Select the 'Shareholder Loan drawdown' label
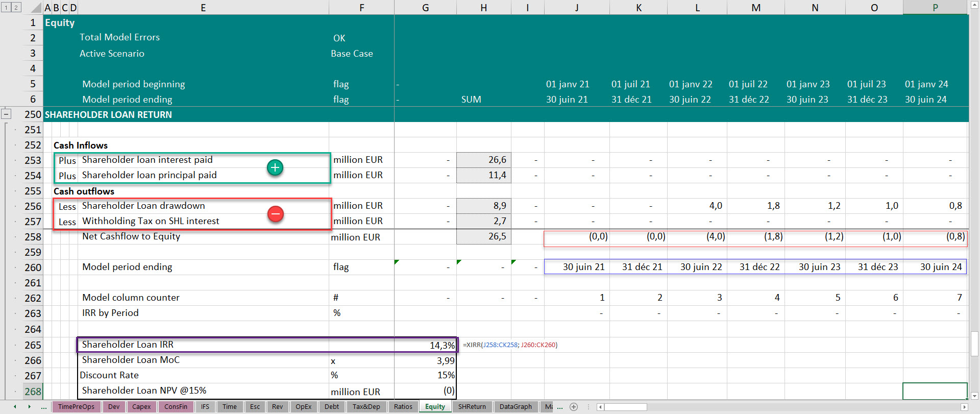The height and width of the screenshot is (414, 980). click(143, 206)
